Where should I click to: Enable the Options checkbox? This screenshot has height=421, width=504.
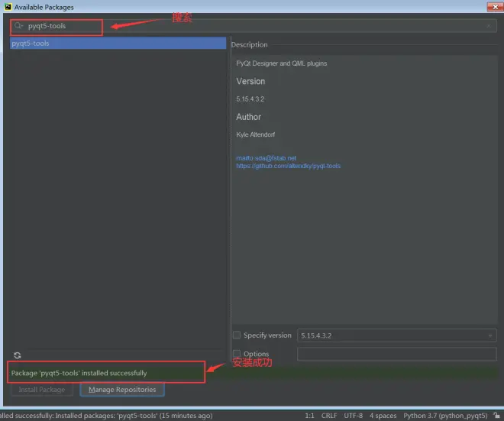pyautogui.click(x=237, y=354)
